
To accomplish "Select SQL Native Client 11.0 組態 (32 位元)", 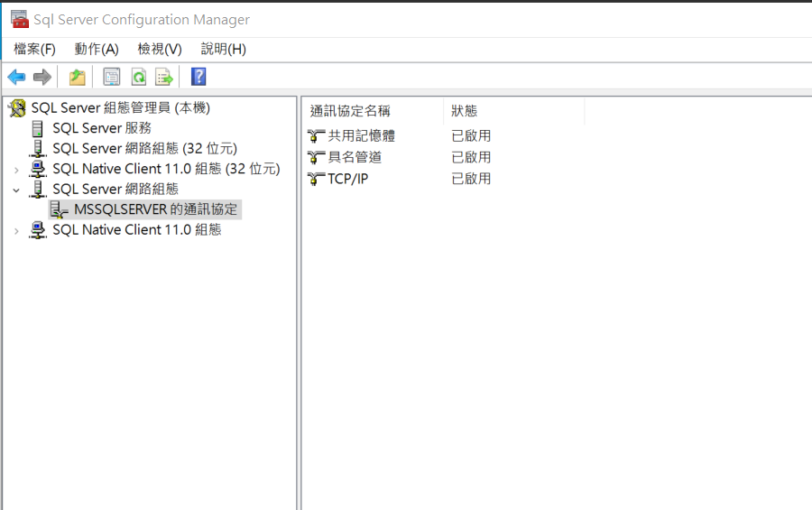I will click(x=166, y=169).
